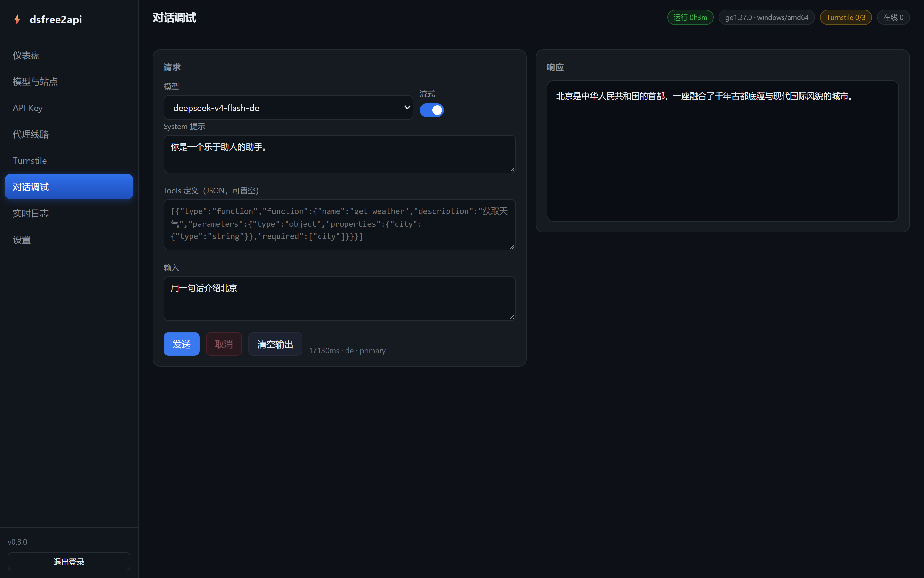Navigate to 代理线路

pos(69,134)
